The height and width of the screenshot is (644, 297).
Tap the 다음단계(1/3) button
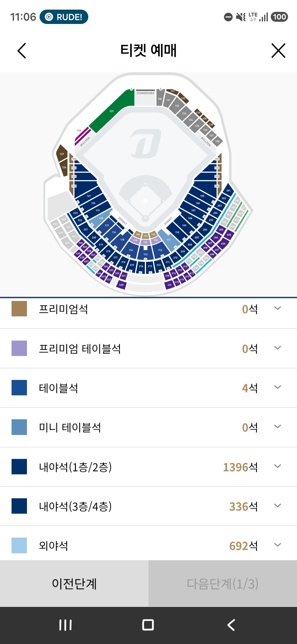click(x=223, y=583)
